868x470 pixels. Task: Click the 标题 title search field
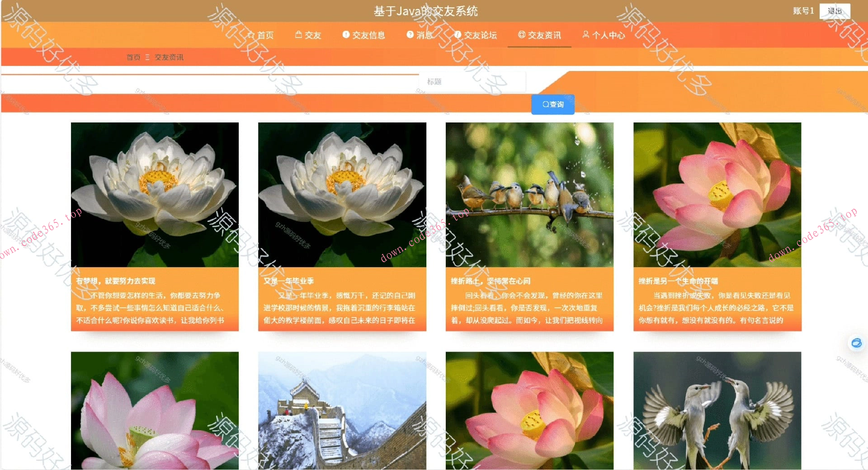click(x=472, y=82)
